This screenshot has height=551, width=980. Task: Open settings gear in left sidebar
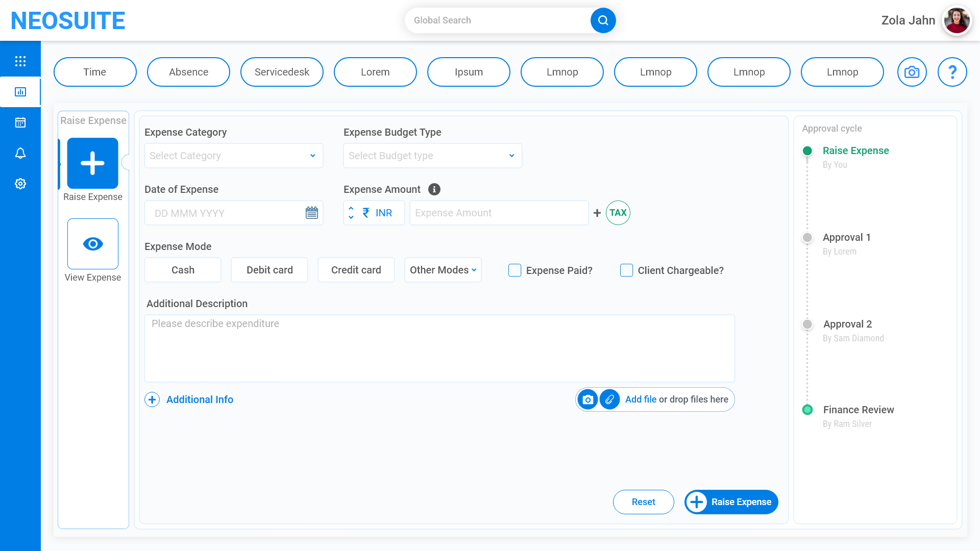tap(20, 184)
